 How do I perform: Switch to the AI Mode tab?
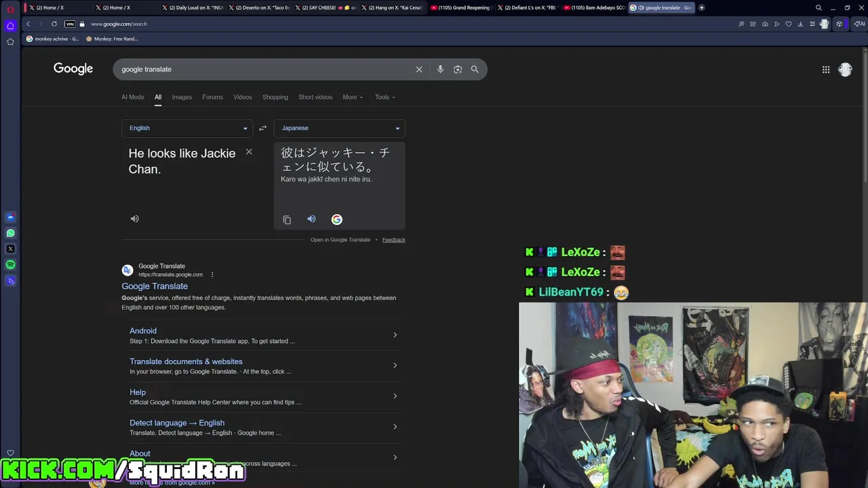coord(133,97)
